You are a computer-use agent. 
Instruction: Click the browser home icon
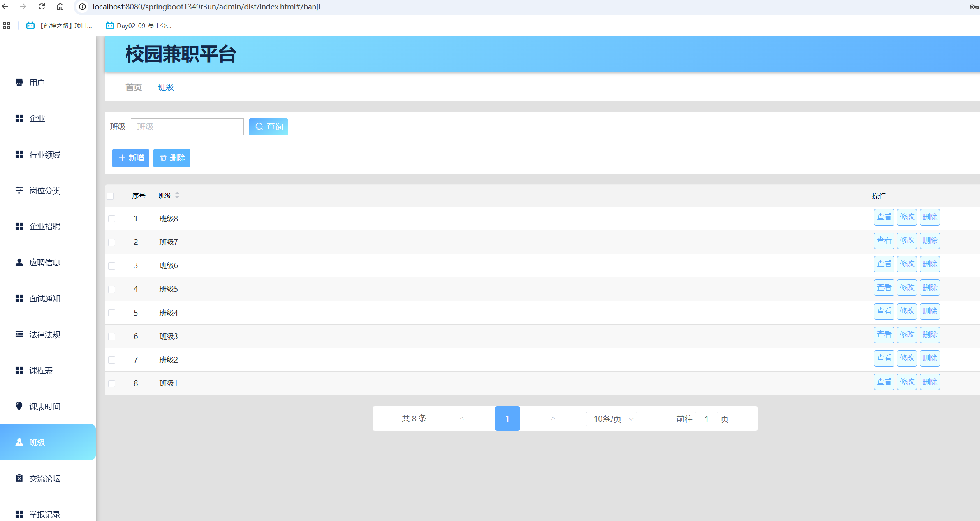coord(60,7)
